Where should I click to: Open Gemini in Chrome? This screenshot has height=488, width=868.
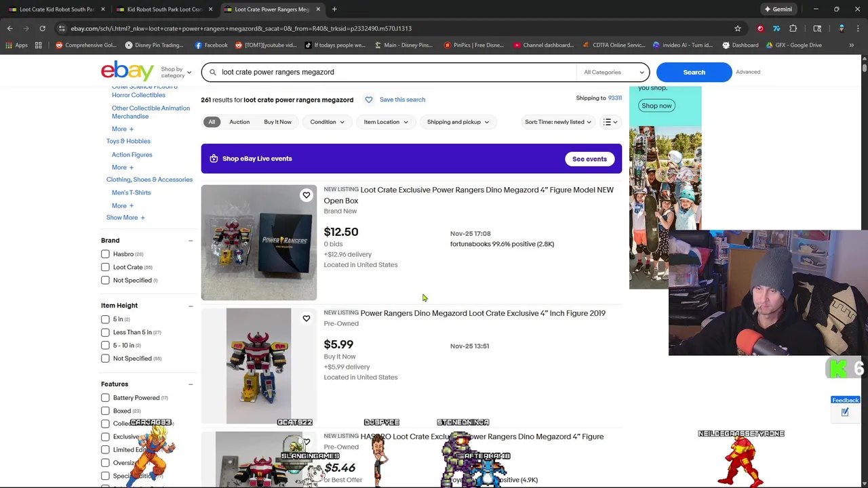(x=777, y=9)
